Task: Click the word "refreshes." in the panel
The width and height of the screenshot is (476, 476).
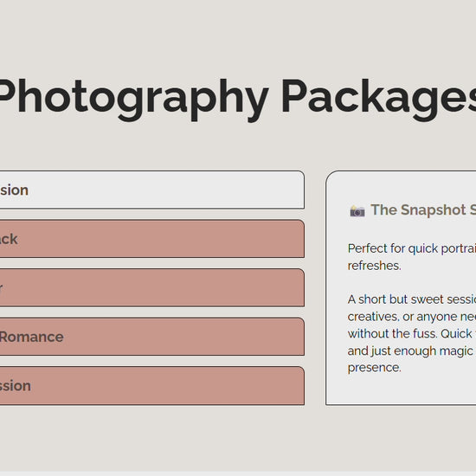Action: [x=374, y=266]
